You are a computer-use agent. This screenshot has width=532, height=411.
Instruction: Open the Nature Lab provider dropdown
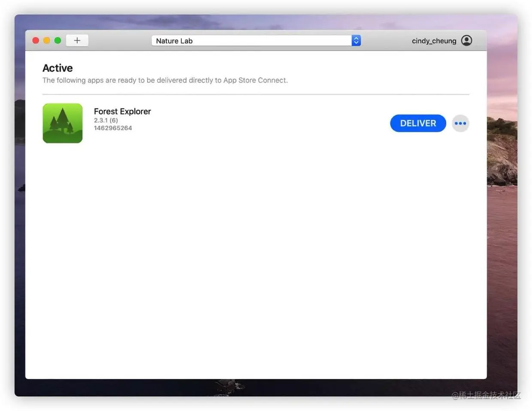356,41
